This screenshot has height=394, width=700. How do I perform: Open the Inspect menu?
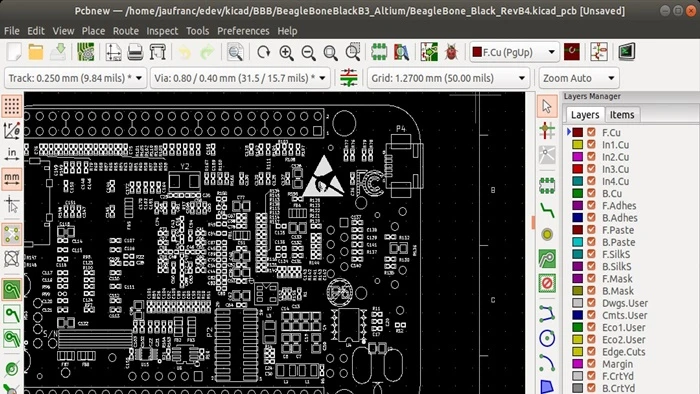pyautogui.click(x=162, y=31)
